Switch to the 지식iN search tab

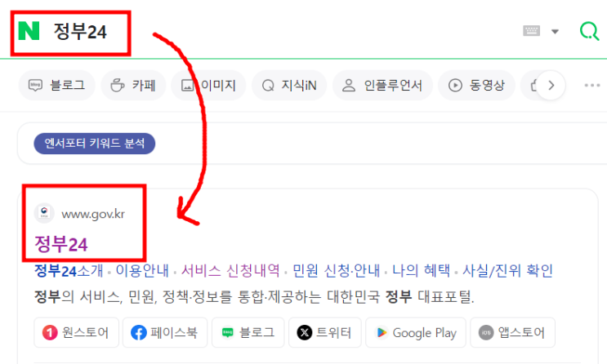pos(289,85)
